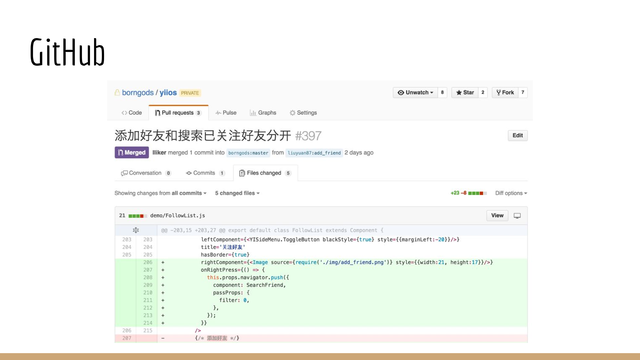
Task: Click the Pulse waveform icon
Action: coord(218,113)
